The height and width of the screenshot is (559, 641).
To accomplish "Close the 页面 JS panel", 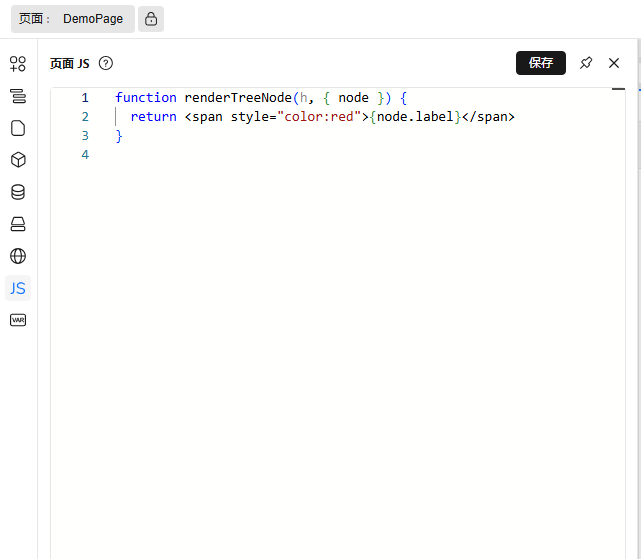I will point(614,63).
